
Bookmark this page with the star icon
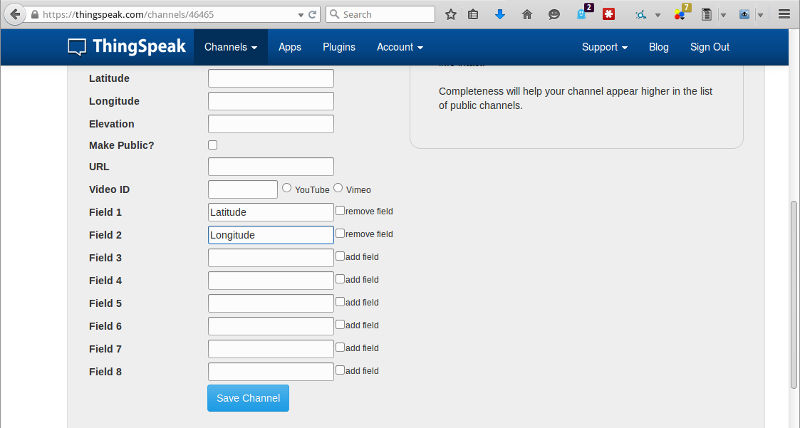click(451, 15)
